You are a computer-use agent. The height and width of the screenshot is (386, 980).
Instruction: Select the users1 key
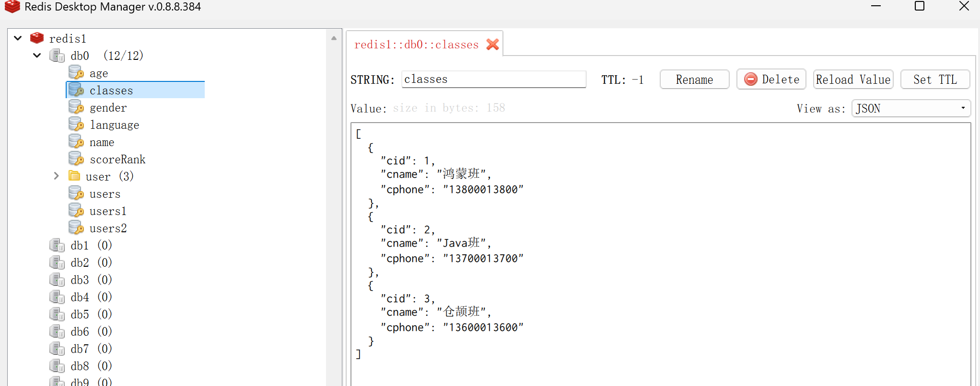coord(108,211)
